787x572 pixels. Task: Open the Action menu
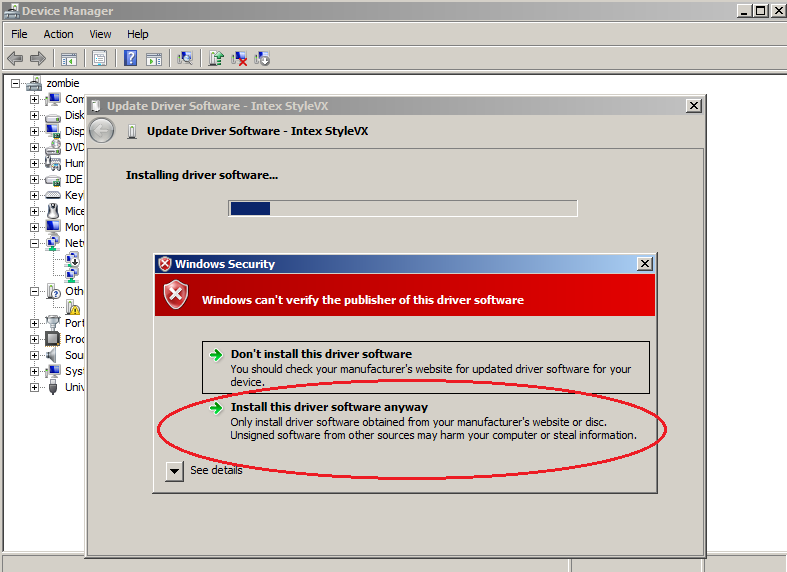58,34
